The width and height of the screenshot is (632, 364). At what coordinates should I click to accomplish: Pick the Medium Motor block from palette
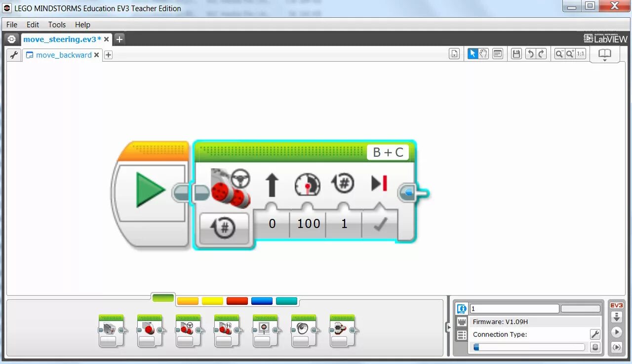(x=112, y=330)
